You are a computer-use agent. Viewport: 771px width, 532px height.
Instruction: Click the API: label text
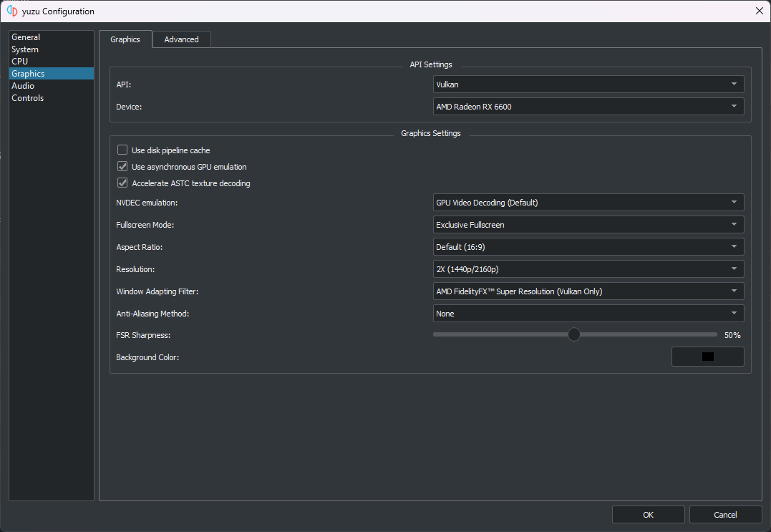(x=123, y=84)
